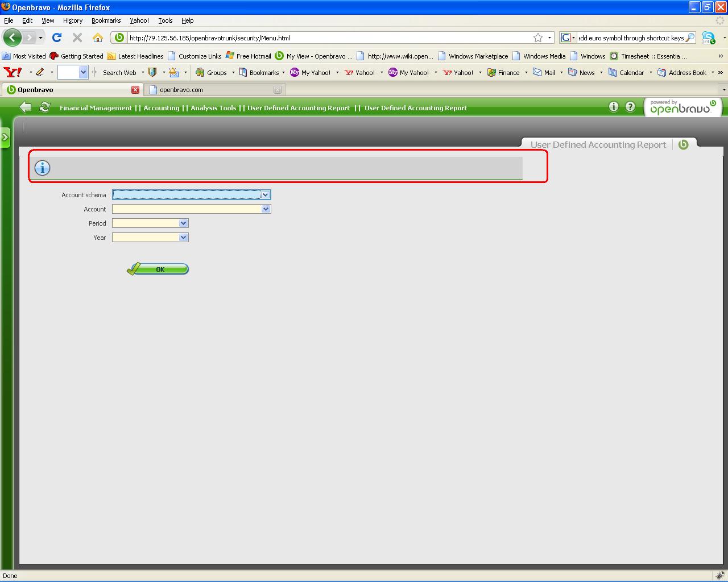Screen dimensions: 728x582
Task: Open the Getting Started bookmark
Action: coord(76,56)
